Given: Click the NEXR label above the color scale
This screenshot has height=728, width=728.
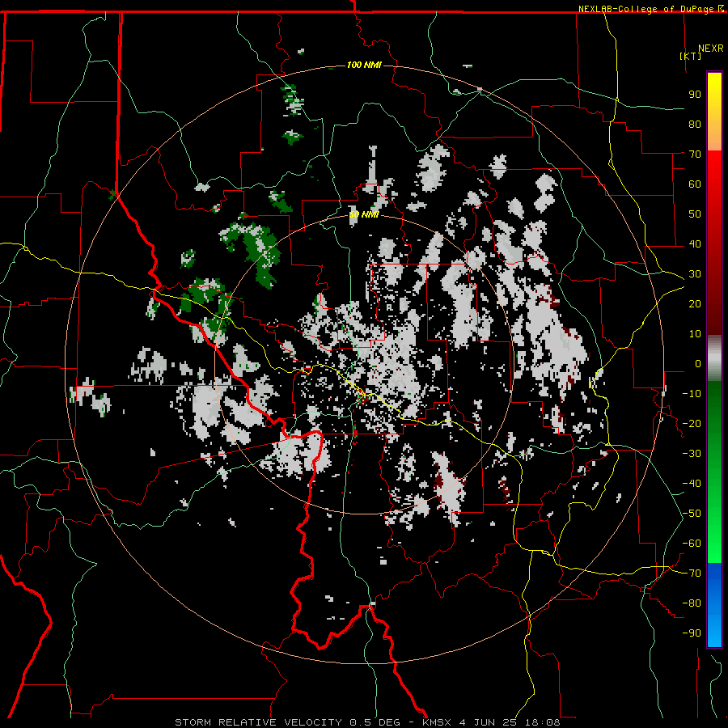Looking at the screenshot, I should coord(711,49).
